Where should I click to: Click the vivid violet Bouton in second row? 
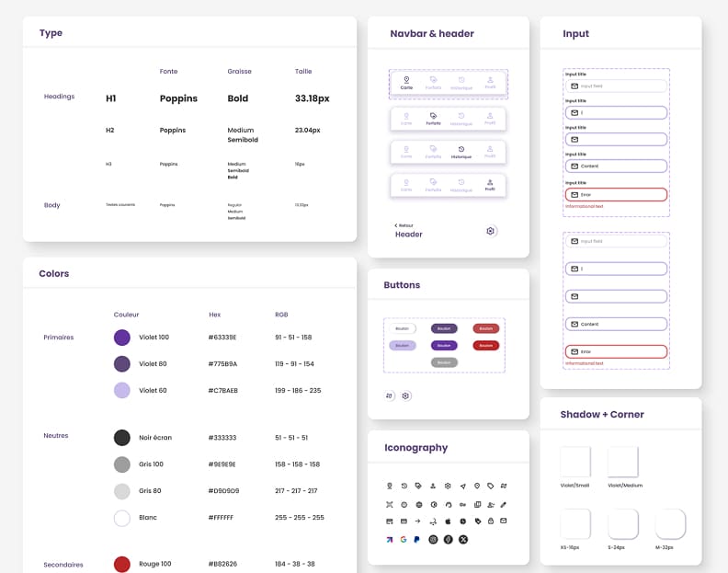pos(444,346)
